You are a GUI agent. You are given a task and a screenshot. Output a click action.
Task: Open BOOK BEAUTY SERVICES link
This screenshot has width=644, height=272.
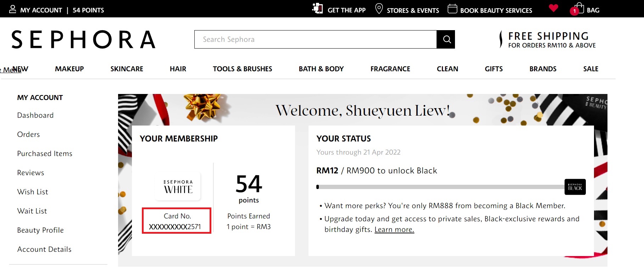coord(496,10)
